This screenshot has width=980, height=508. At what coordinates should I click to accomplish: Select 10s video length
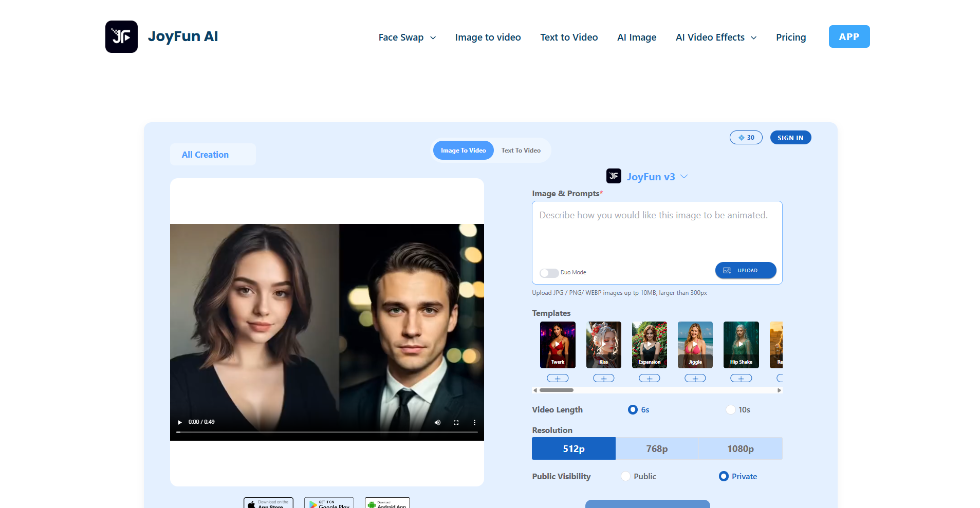730,409
